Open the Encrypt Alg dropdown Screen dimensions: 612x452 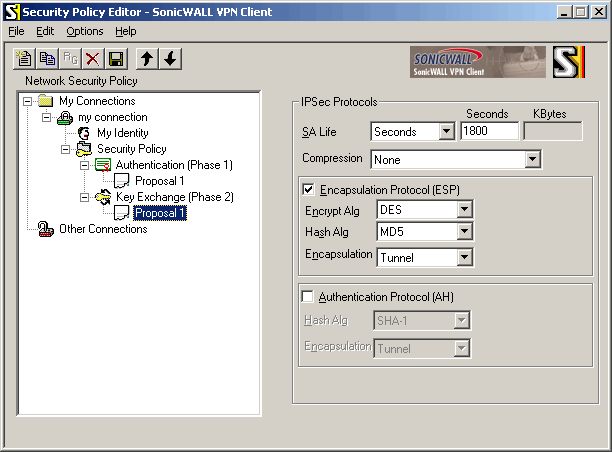tap(463, 210)
